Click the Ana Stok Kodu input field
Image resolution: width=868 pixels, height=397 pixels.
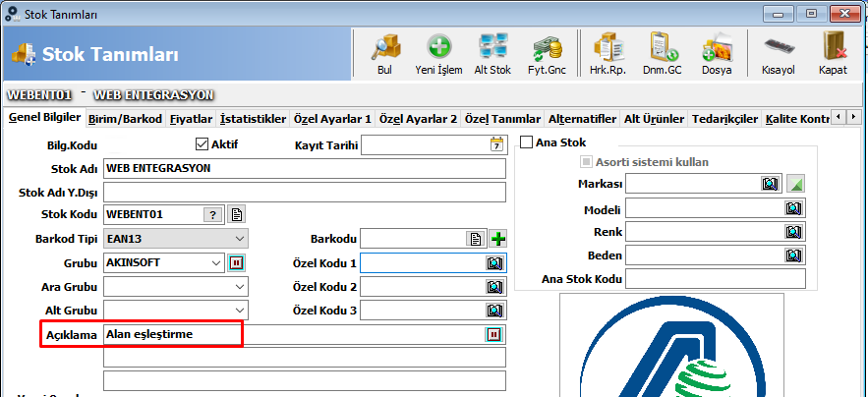[716, 279]
